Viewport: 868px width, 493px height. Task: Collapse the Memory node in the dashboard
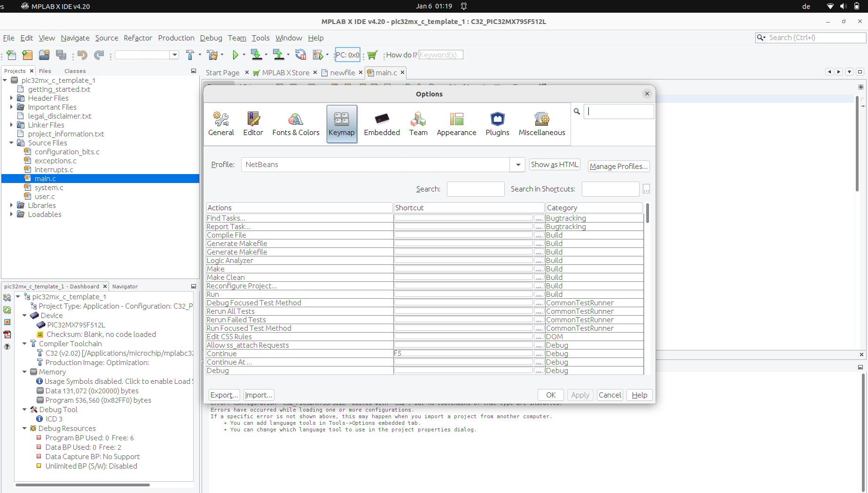24,372
